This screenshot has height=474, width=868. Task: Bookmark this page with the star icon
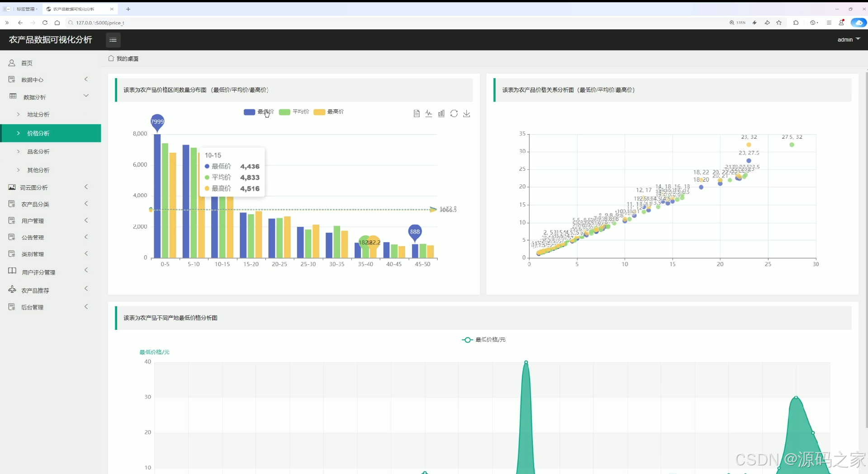pos(779,23)
